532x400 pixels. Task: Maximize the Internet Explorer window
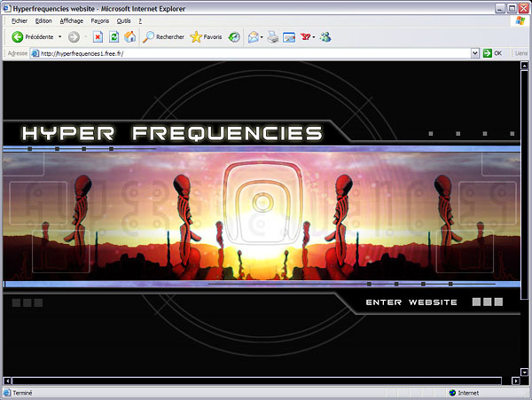tap(512, 8)
